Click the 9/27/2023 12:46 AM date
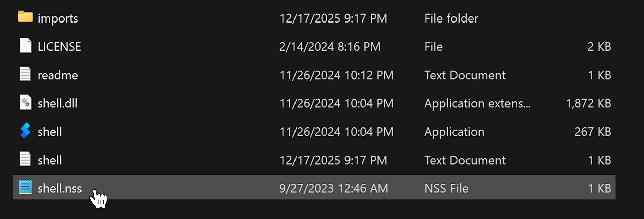Screen dimensions: 644x219 coord(333,189)
